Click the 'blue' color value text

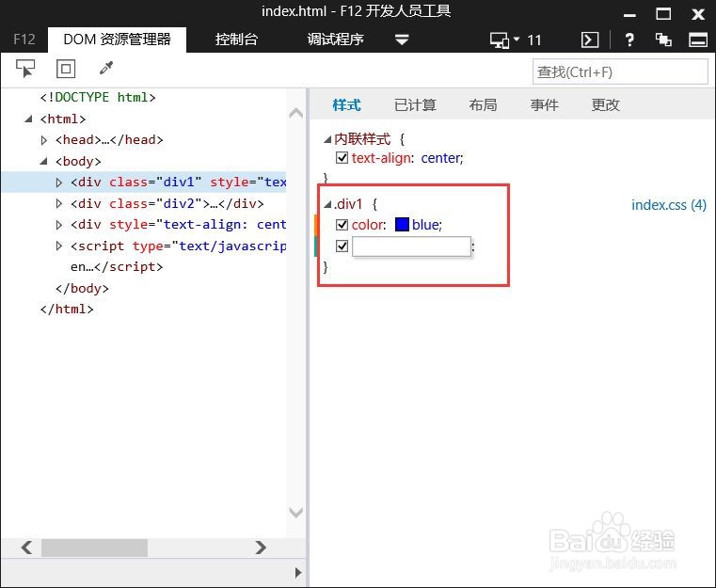pyautogui.click(x=425, y=225)
